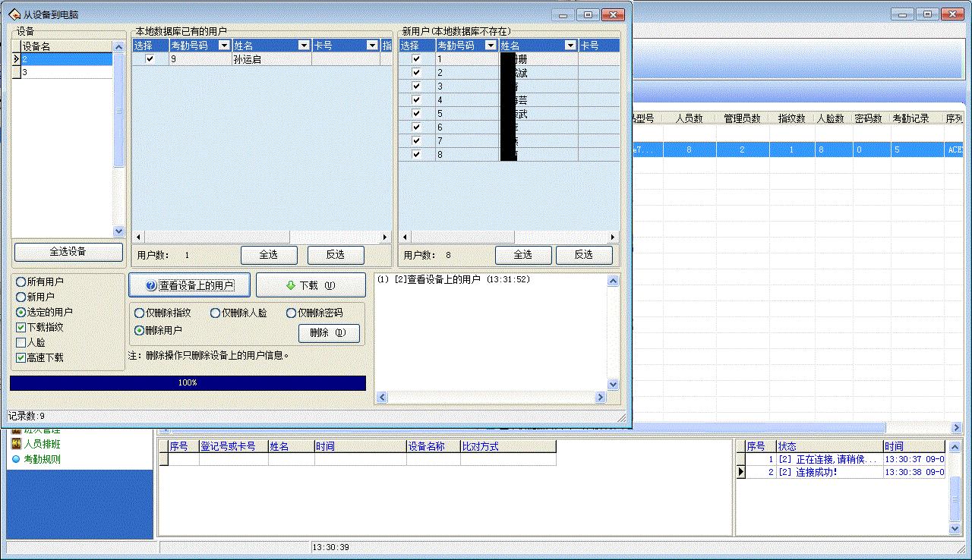Open 考勤规则 in the left sidebar
Viewport: 972px width, 560px height.
(42, 459)
